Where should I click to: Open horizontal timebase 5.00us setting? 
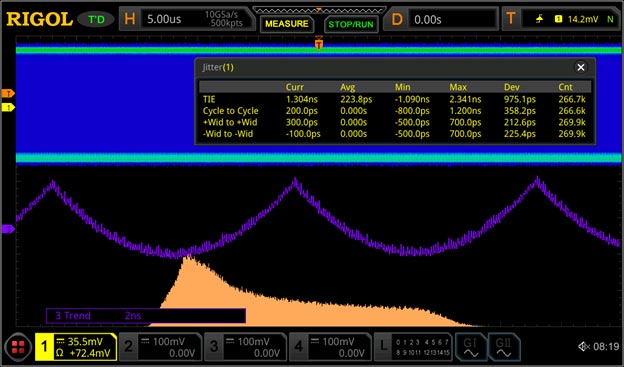click(187, 19)
